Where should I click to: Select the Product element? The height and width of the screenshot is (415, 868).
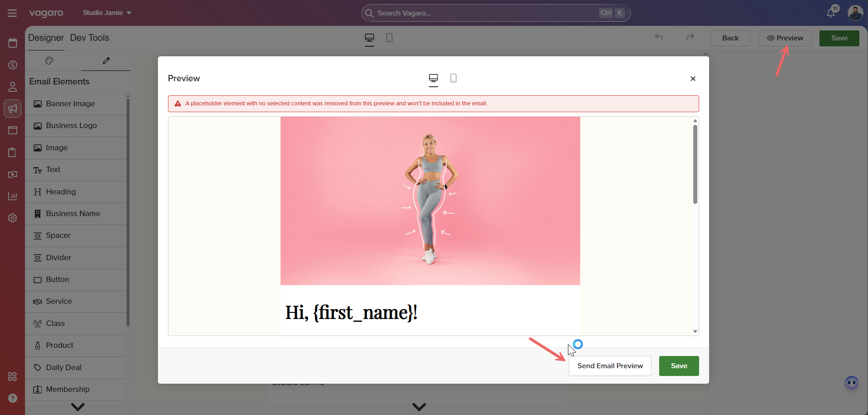[x=75, y=346]
